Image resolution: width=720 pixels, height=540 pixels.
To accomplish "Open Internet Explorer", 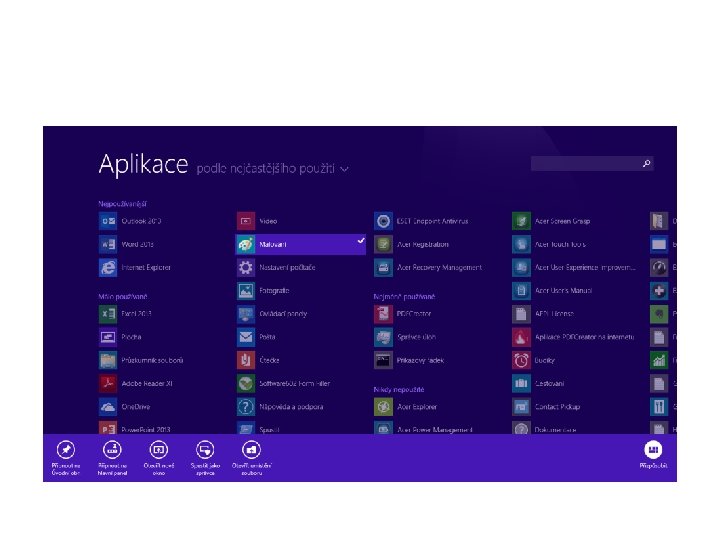I will click(108, 267).
